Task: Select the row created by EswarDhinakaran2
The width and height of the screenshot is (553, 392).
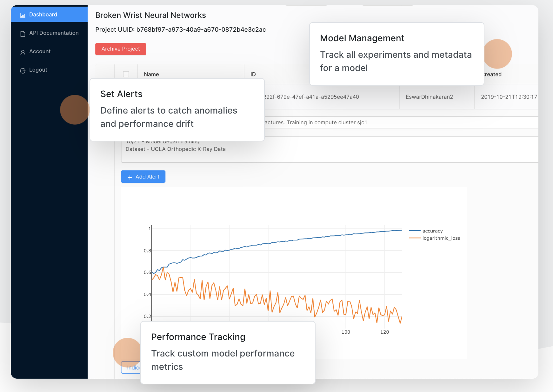Action: 429,97
